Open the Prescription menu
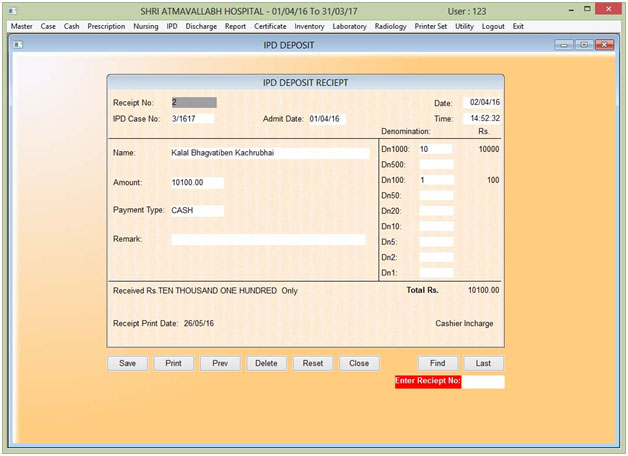 coord(106,26)
